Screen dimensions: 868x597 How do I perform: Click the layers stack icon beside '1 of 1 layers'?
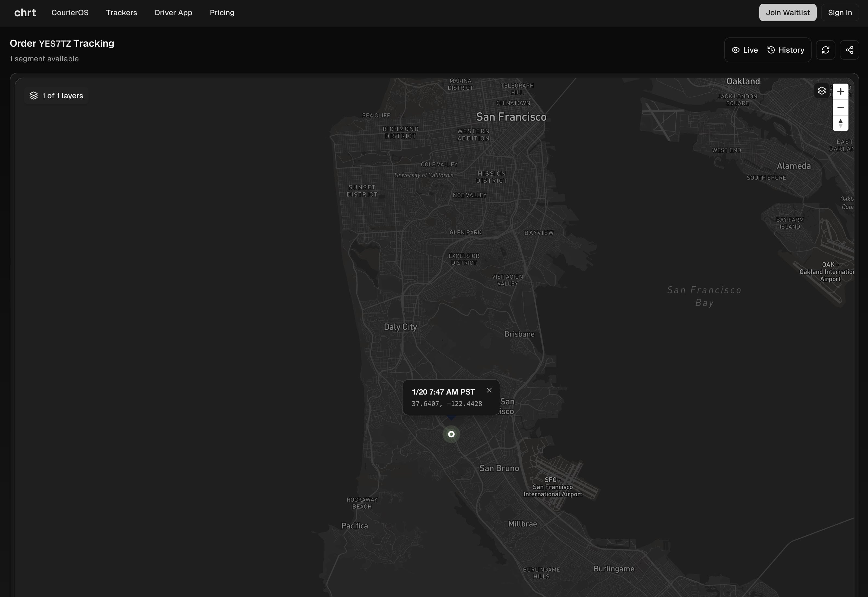(34, 96)
